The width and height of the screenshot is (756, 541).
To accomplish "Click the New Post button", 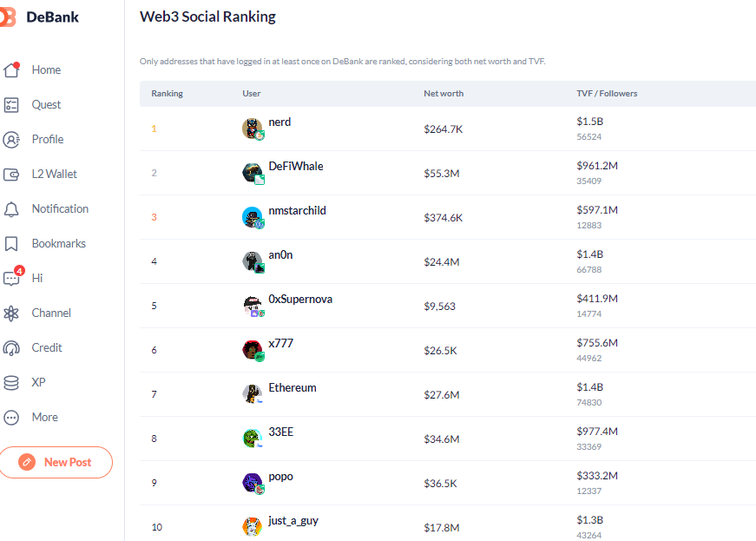I will 56,462.
